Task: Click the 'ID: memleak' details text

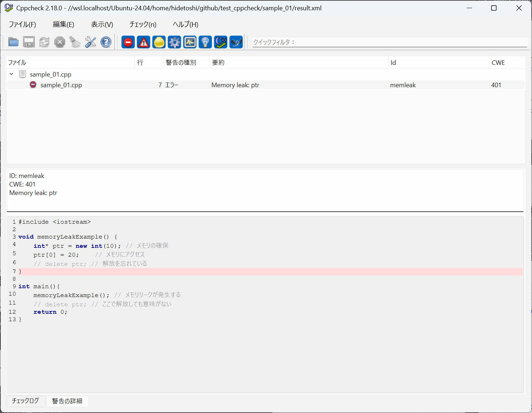Action: click(27, 176)
